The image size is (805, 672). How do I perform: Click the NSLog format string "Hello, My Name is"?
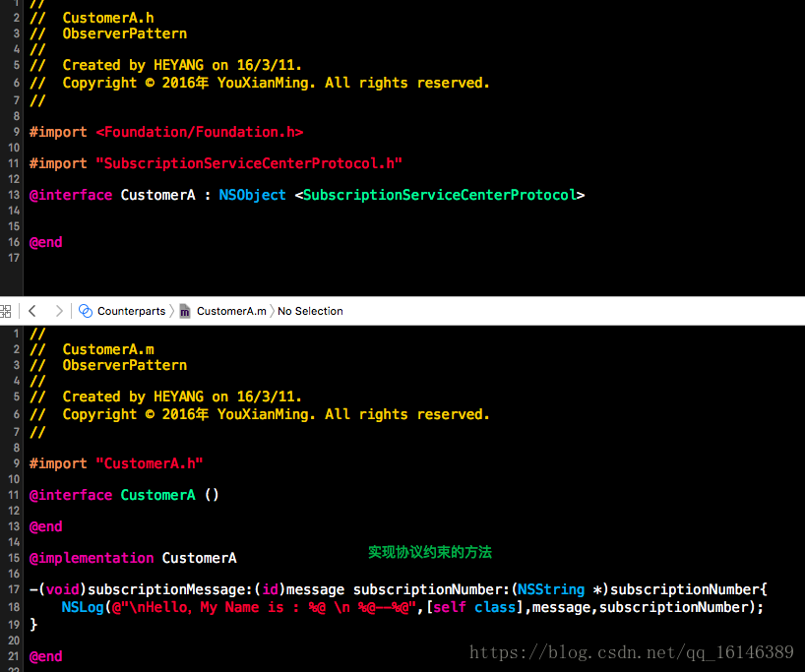pos(264,607)
